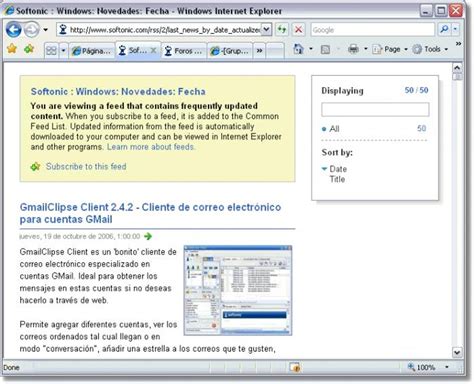Click the magnifier search button
This screenshot has height=384, width=474.
[444, 30]
